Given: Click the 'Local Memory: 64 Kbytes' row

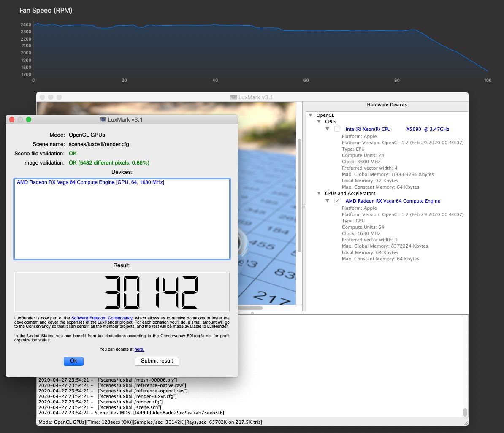Looking at the screenshot, I should pyautogui.click(x=370, y=252).
